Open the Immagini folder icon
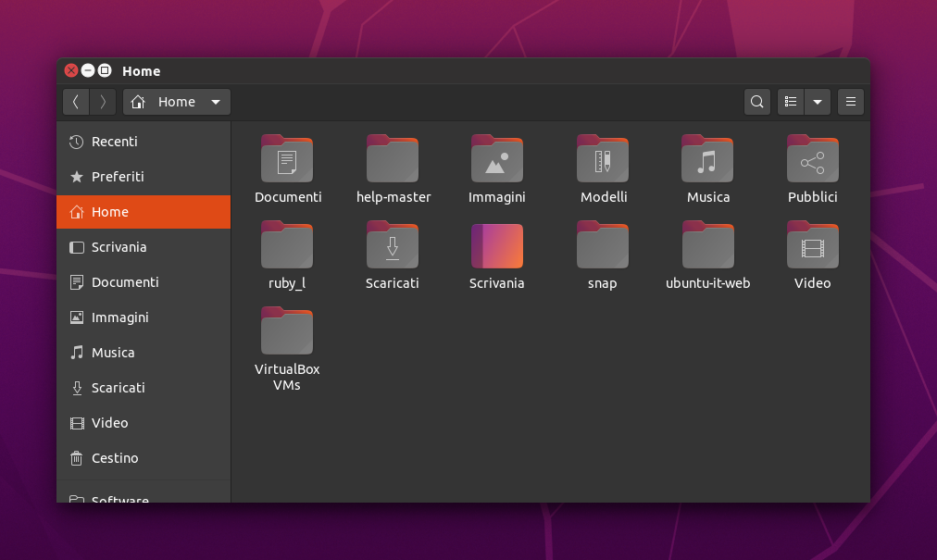937x560 pixels. tap(497, 159)
